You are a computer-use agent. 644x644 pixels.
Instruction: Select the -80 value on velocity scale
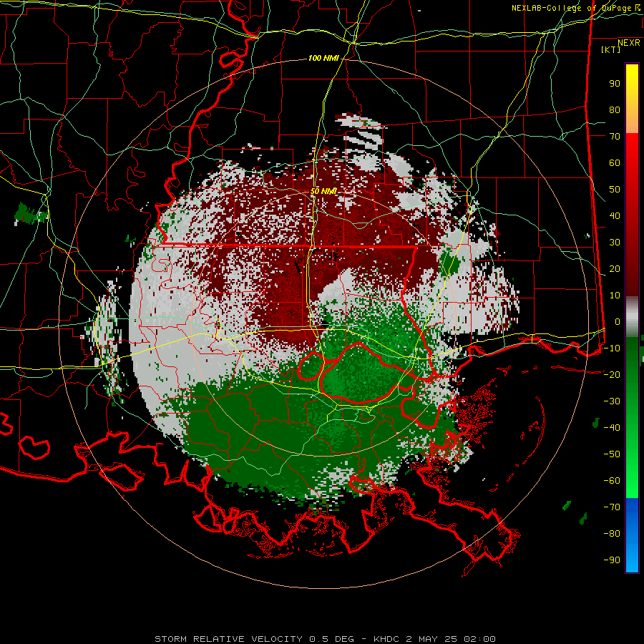(x=612, y=534)
